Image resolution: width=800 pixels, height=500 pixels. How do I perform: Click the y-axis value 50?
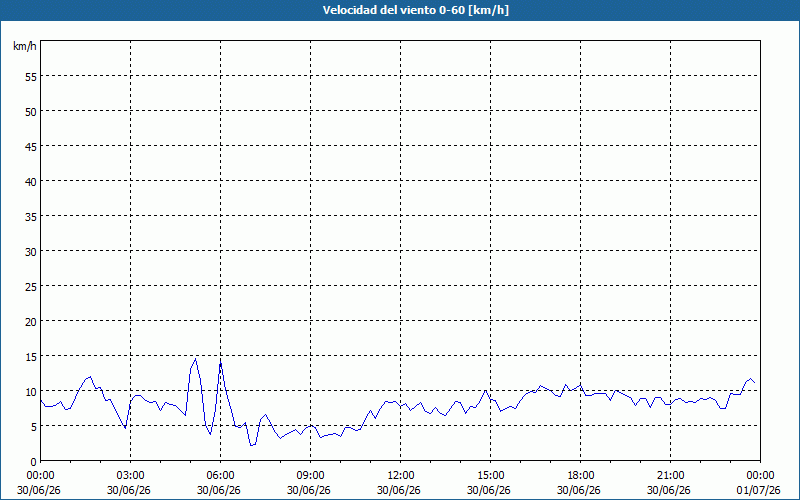[31, 112]
